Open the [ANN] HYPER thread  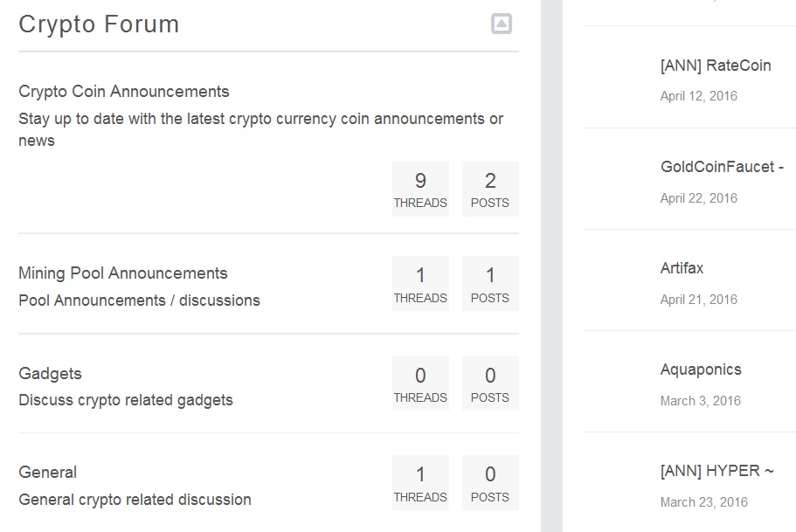[x=716, y=471]
